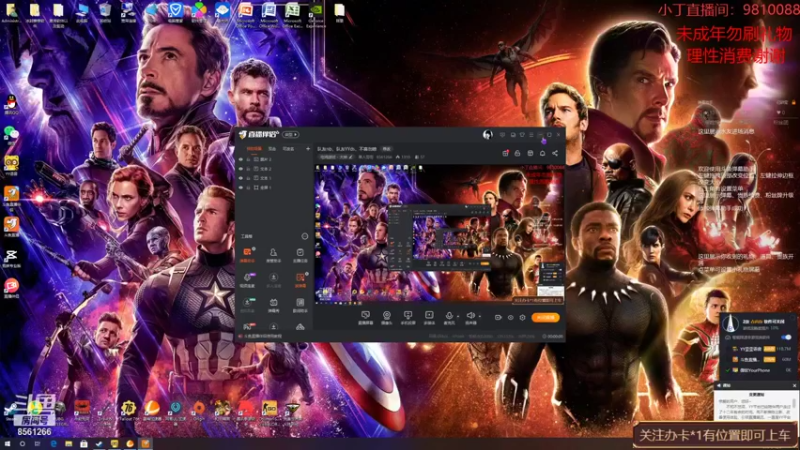Viewport: 800px width, 450px height.
Task: Switch to the second scene tab
Action: click(272, 149)
